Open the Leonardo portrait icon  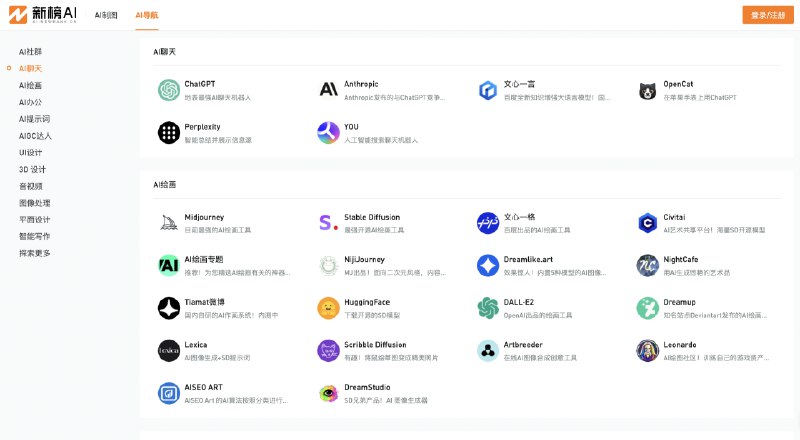click(x=647, y=351)
